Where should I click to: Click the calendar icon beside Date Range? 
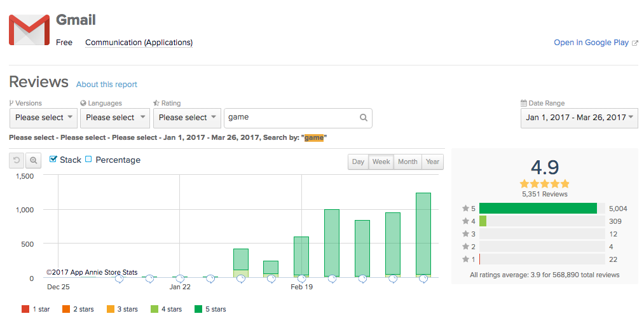click(x=524, y=103)
